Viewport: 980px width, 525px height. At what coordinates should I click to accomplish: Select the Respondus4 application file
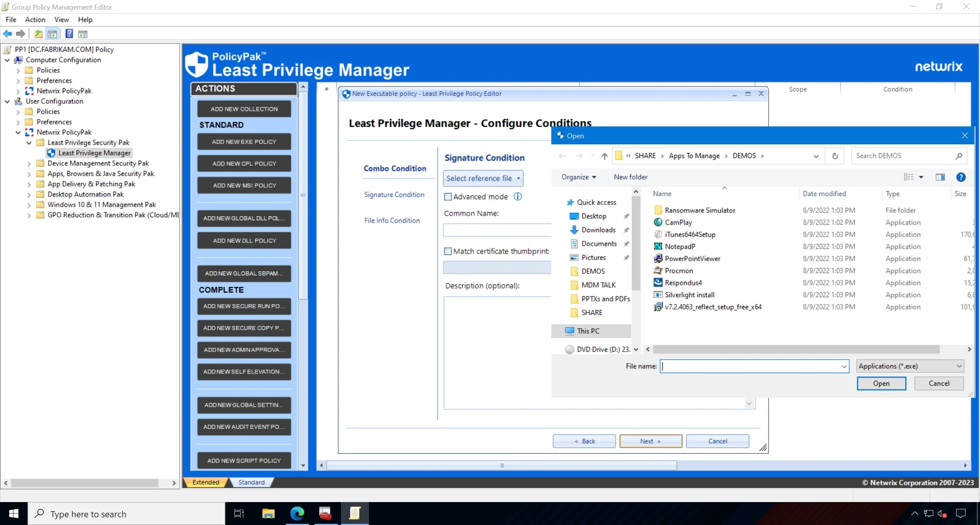click(x=683, y=283)
